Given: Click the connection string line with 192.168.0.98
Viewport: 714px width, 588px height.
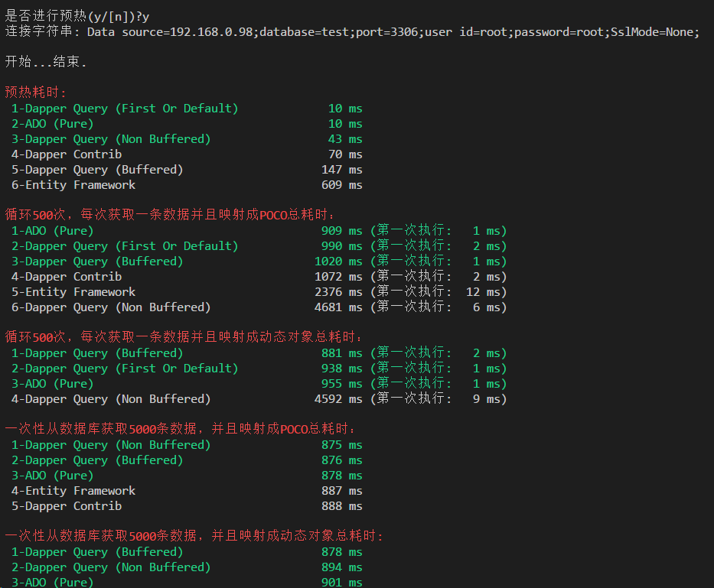Looking at the screenshot, I should (x=352, y=32).
